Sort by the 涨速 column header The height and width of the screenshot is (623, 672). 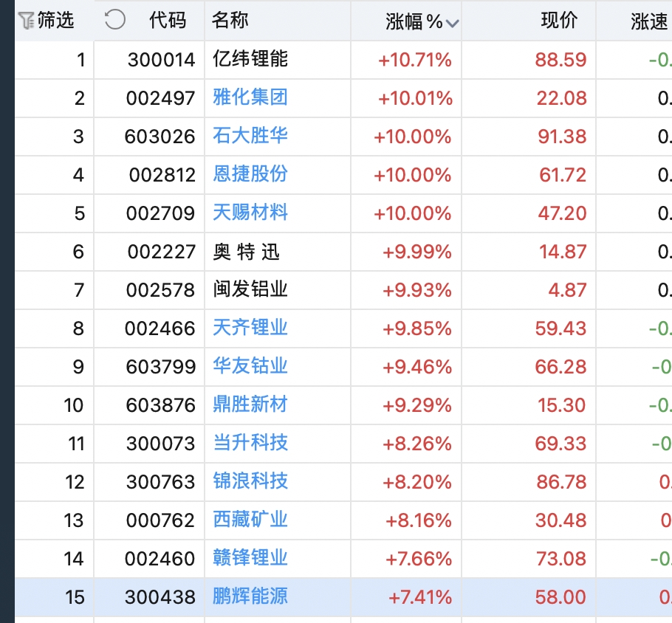point(649,21)
